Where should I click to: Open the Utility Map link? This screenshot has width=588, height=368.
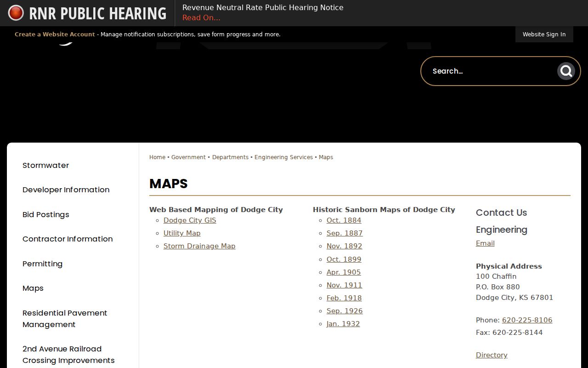coord(182,233)
